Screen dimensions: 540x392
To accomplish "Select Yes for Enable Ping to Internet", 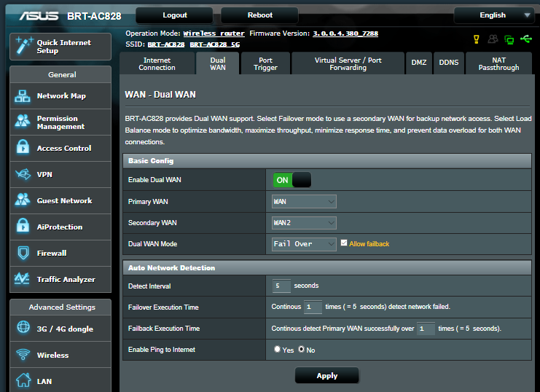I will click(x=278, y=350).
